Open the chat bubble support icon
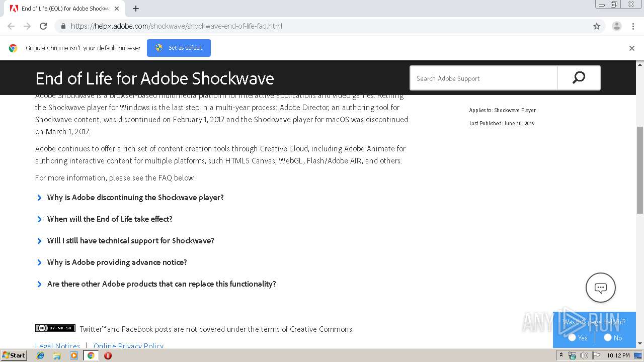The image size is (644, 362). pyautogui.click(x=601, y=288)
